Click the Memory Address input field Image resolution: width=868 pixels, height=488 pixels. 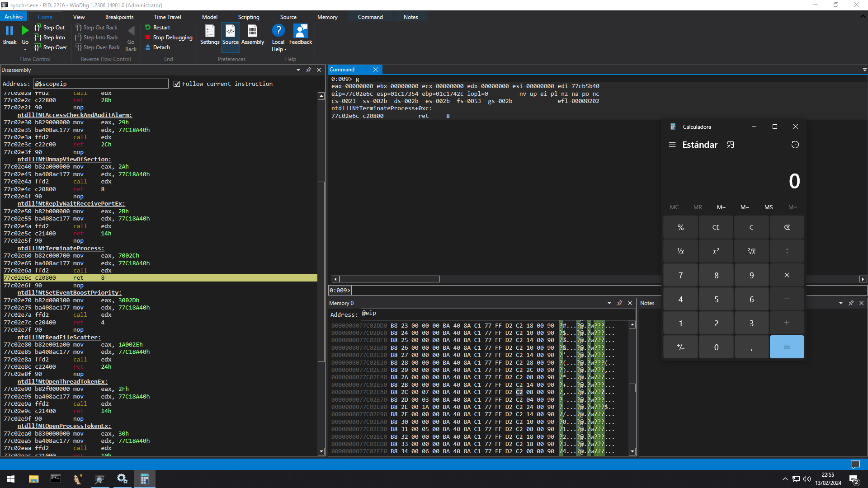498,314
